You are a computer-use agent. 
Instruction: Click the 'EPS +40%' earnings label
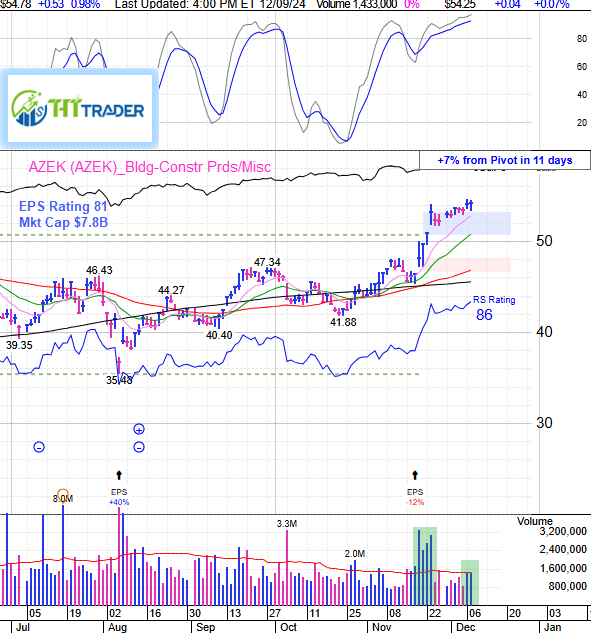coord(119,497)
